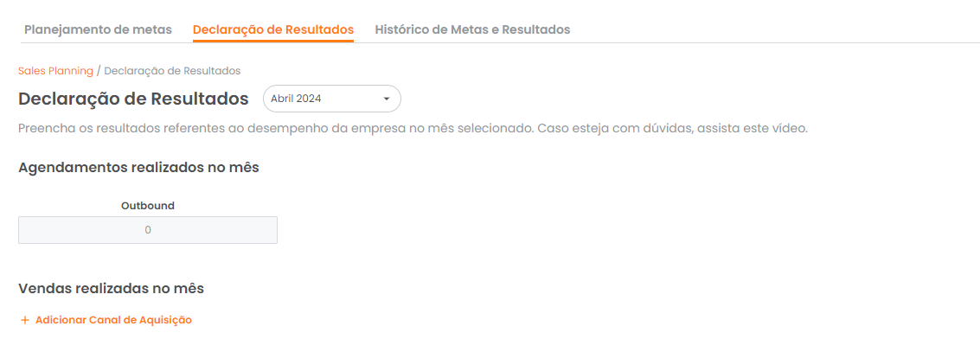Viewport: 980px width, 352px height.
Task: Click the Declaração de Resultados page heading
Action: click(x=133, y=99)
